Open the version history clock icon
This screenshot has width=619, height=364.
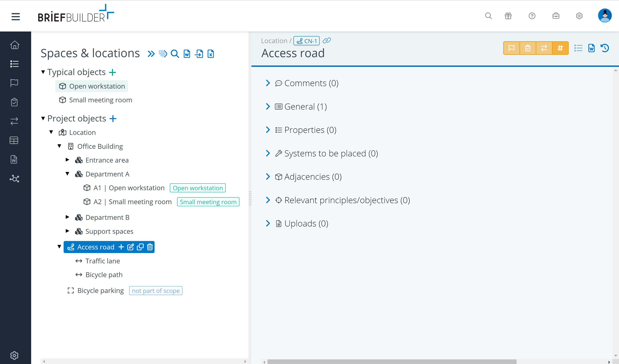pyautogui.click(x=604, y=48)
